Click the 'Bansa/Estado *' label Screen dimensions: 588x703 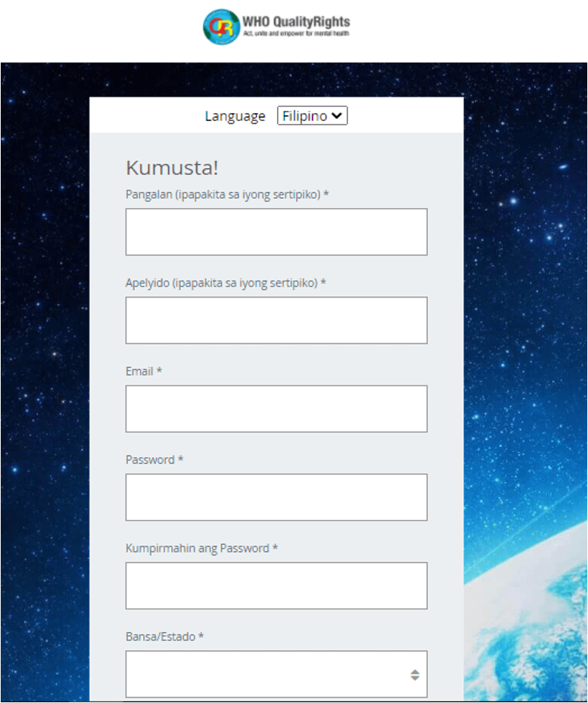tap(165, 637)
